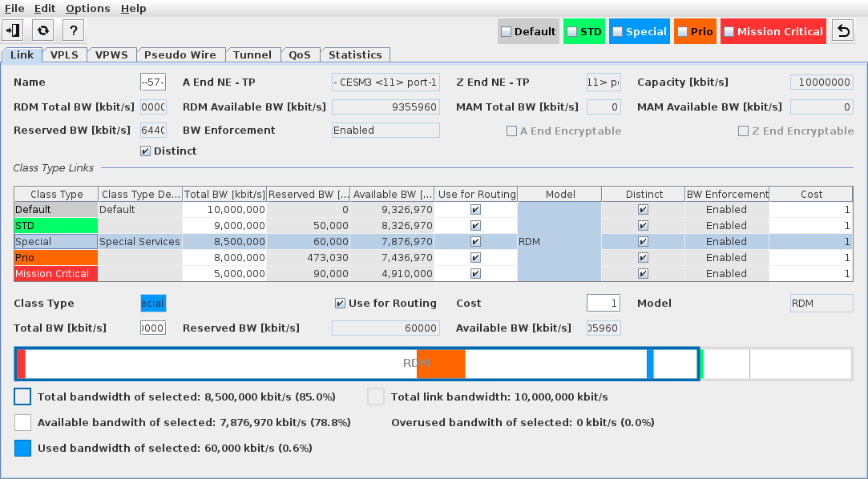Click the Class Type field below table
This screenshot has width=868, height=479.
(x=153, y=304)
